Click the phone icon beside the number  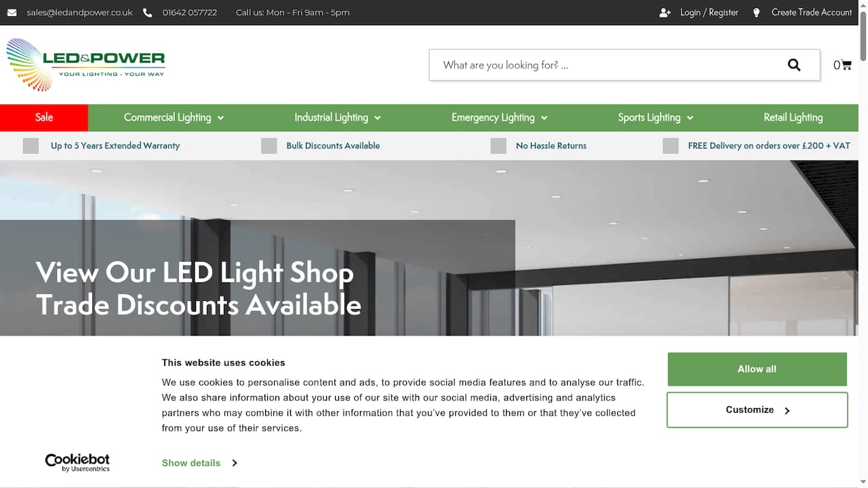click(x=147, y=12)
